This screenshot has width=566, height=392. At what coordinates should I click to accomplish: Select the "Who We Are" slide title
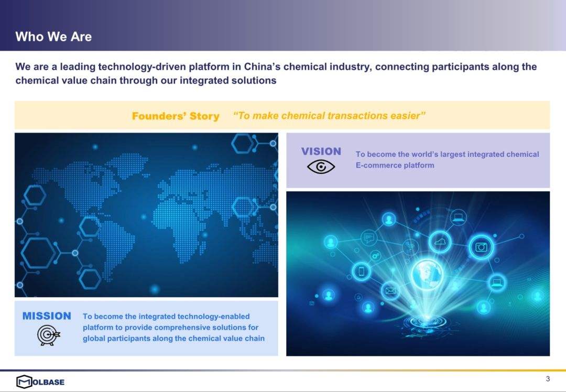coord(53,36)
